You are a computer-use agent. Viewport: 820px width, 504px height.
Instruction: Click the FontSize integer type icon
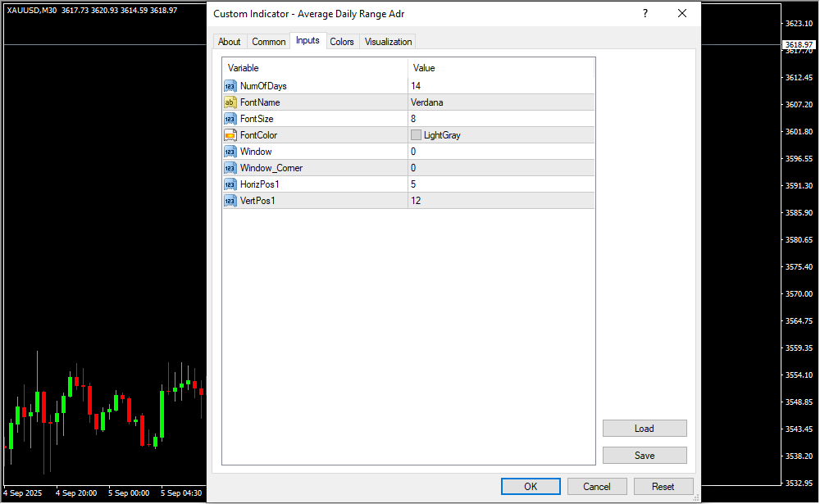coord(230,119)
